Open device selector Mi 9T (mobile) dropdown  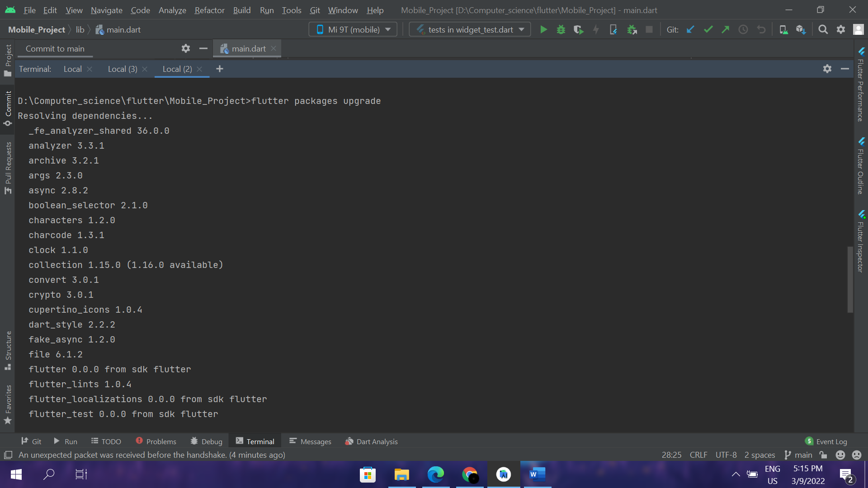click(353, 30)
